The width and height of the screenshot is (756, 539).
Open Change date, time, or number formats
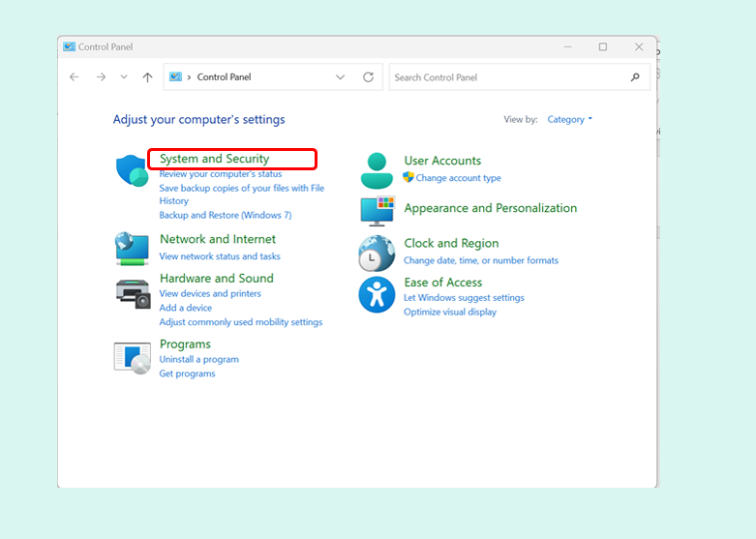pos(481,260)
